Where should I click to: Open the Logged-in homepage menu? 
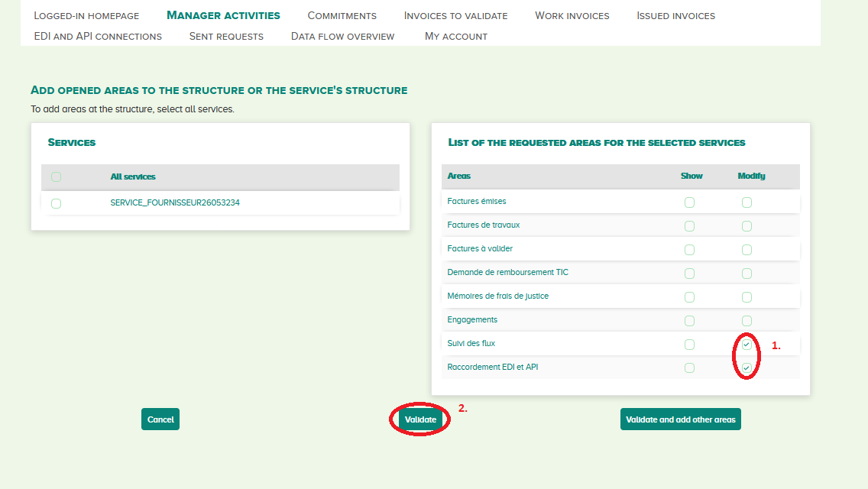86,15
